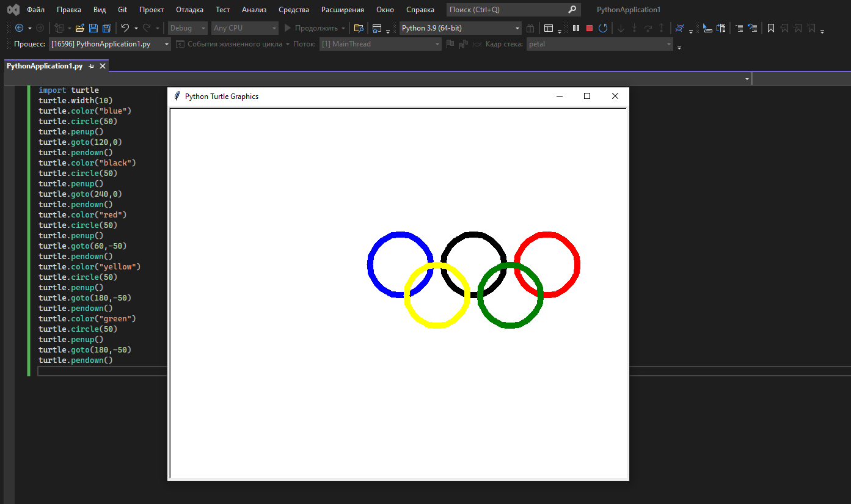Screen dimensions: 851x504
Task: Open the Справка menu
Action: coord(420,10)
